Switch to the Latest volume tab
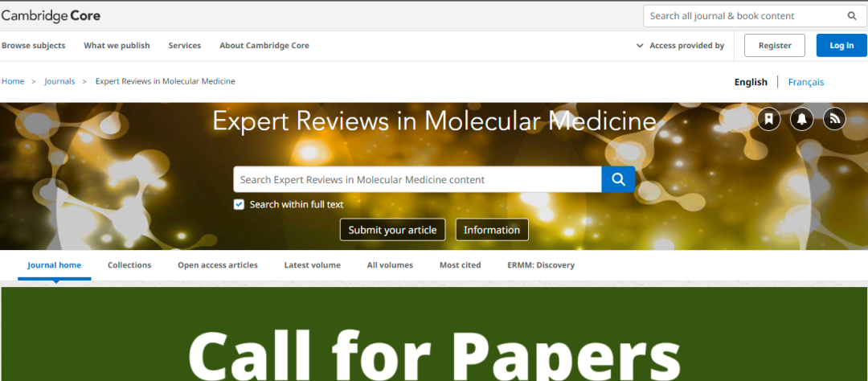This screenshot has width=868, height=381. pyautogui.click(x=312, y=265)
